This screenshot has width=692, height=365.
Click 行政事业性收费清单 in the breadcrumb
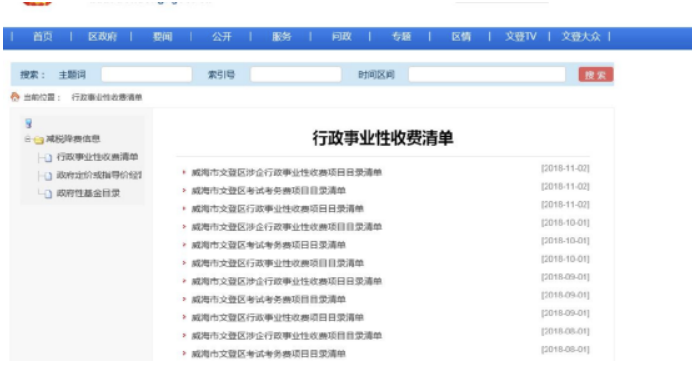tap(107, 97)
